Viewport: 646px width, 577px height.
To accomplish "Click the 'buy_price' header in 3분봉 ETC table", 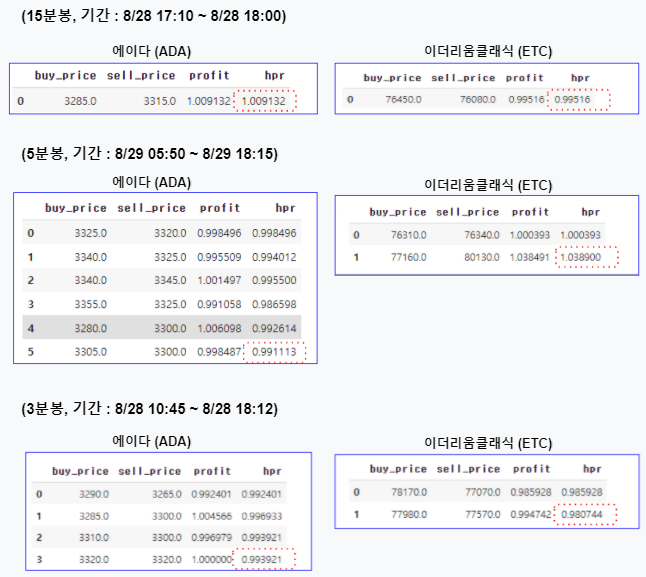I will point(398,469).
